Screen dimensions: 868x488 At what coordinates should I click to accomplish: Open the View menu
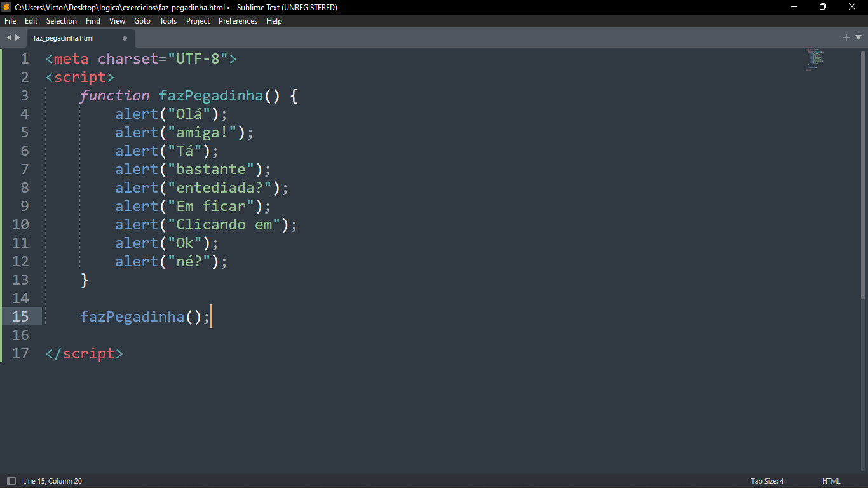tap(118, 21)
